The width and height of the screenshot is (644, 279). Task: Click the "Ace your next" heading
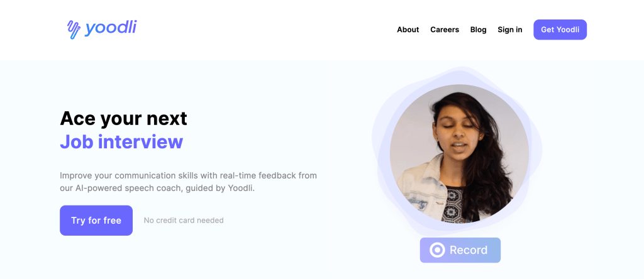tap(123, 118)
